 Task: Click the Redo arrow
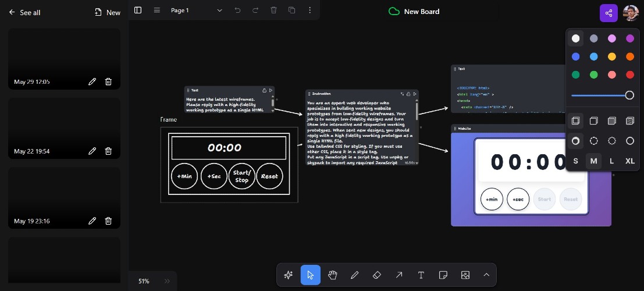coord(255,10)
